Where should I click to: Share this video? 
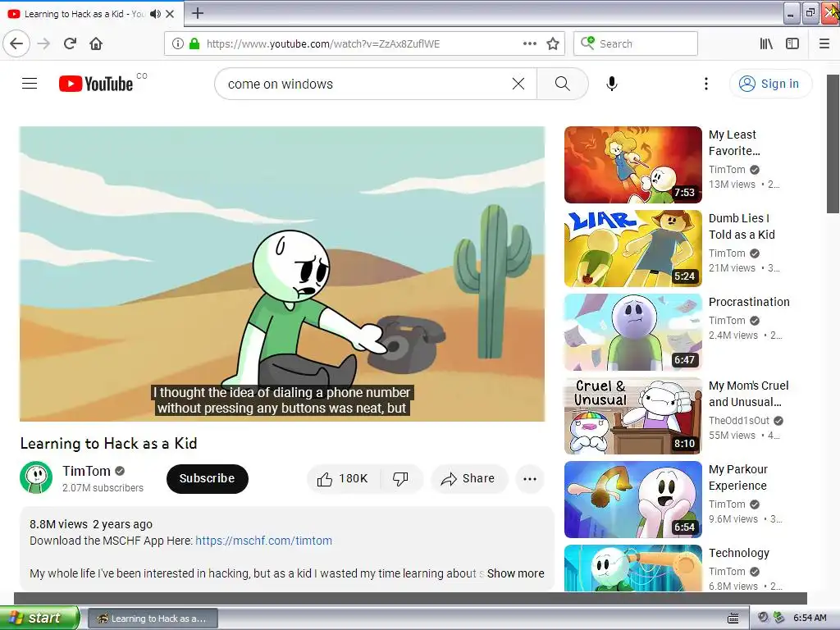[x=468, y=479]
